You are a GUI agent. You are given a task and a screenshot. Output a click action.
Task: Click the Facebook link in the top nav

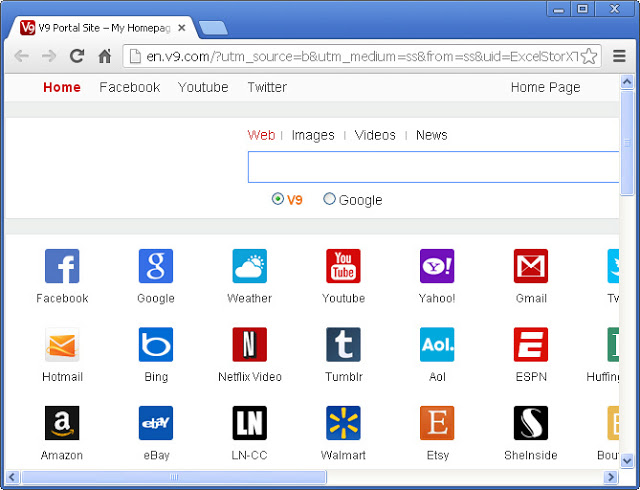click(x=130, y=87)
